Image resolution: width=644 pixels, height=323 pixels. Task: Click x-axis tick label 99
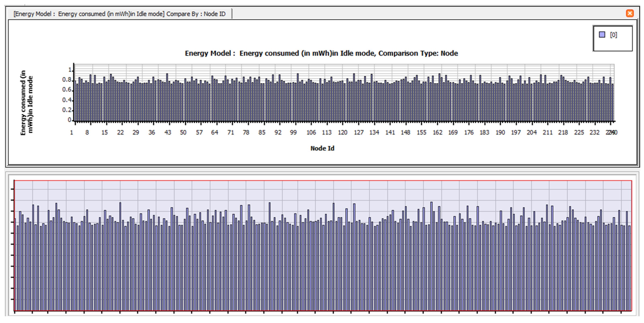[293, 132]
